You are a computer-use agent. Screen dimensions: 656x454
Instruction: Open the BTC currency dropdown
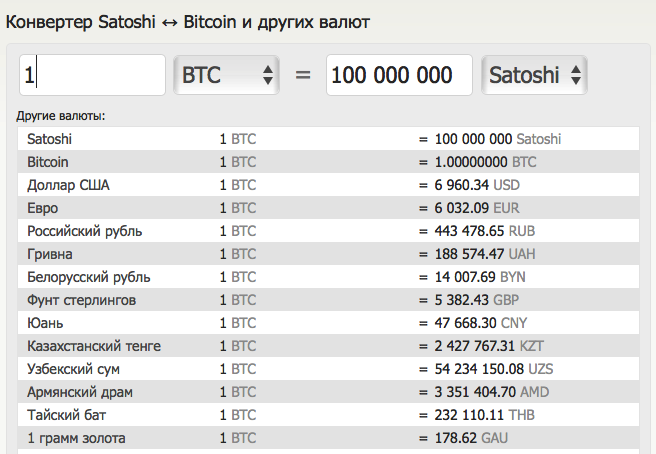(x=226, y=75)
